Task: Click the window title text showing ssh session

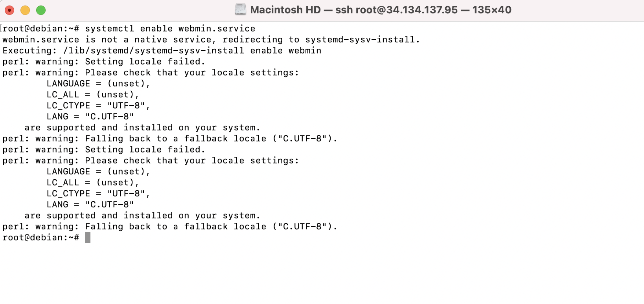Action: 381,10
